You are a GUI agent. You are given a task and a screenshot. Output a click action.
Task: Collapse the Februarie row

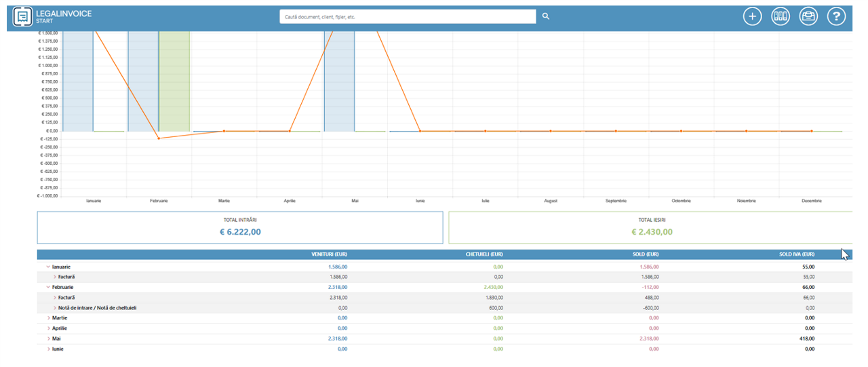pyautogui.click(x=47, y=287)
